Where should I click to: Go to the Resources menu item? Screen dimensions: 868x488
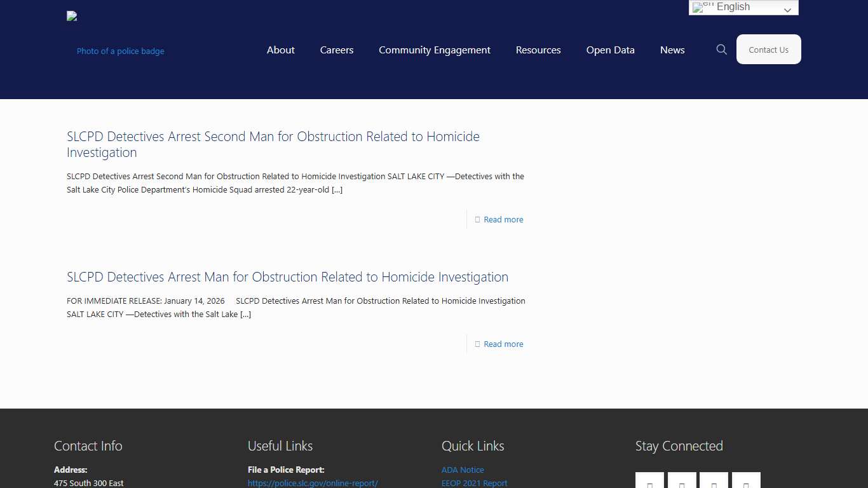click(538, 50)
